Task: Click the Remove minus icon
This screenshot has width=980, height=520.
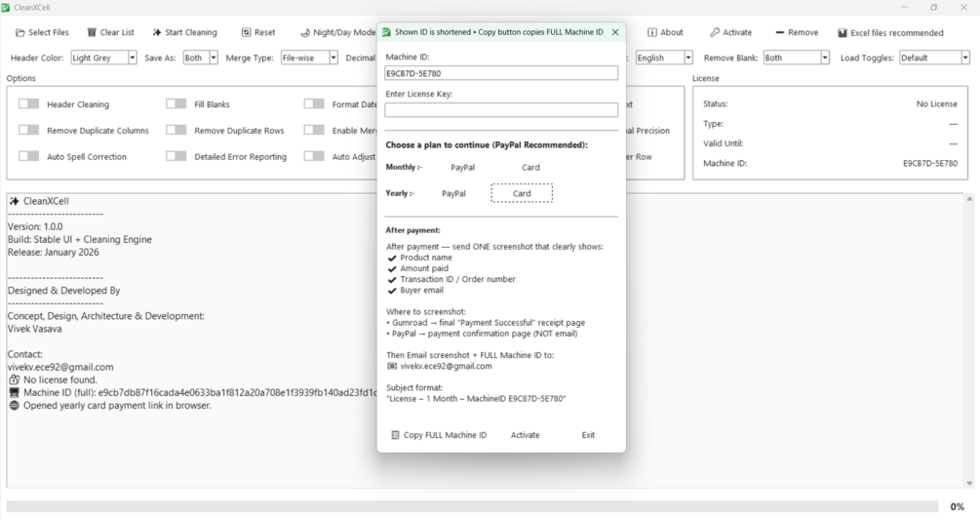Action: (779, 32)
